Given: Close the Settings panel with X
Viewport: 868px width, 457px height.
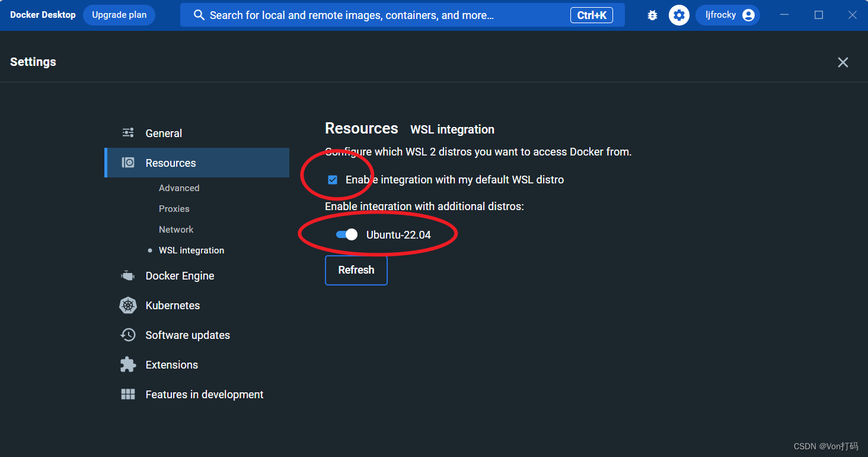Looking at the screenshot, I should pyautogui.click(x=843, y=62).
